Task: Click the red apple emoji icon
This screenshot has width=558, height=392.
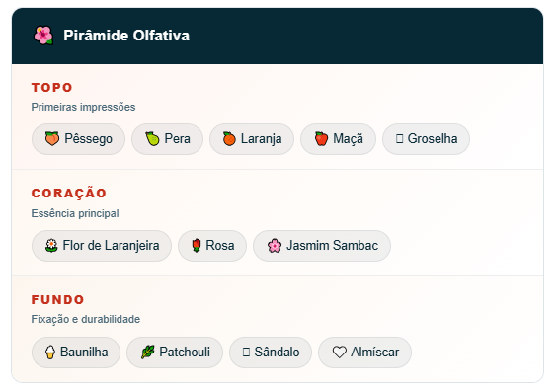Action: pyautogui.click(x=321, y=138)
